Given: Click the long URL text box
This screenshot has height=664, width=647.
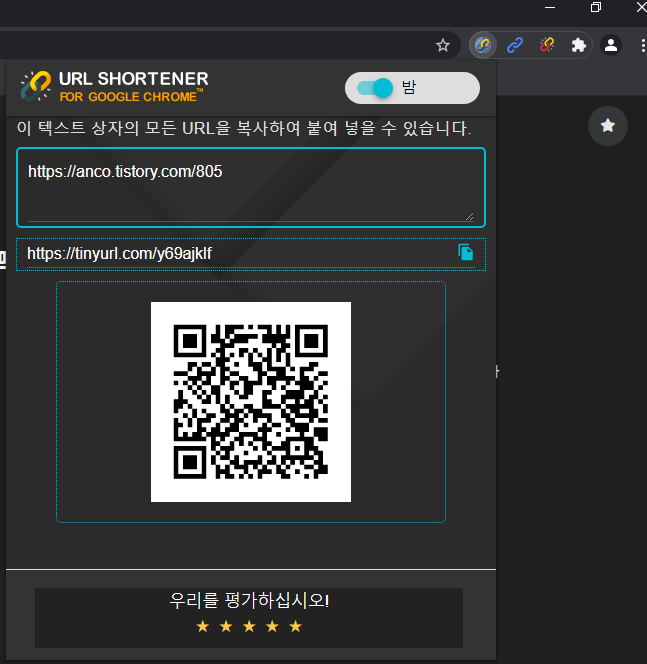Looking at the screenshot, I should click(251, 187).
